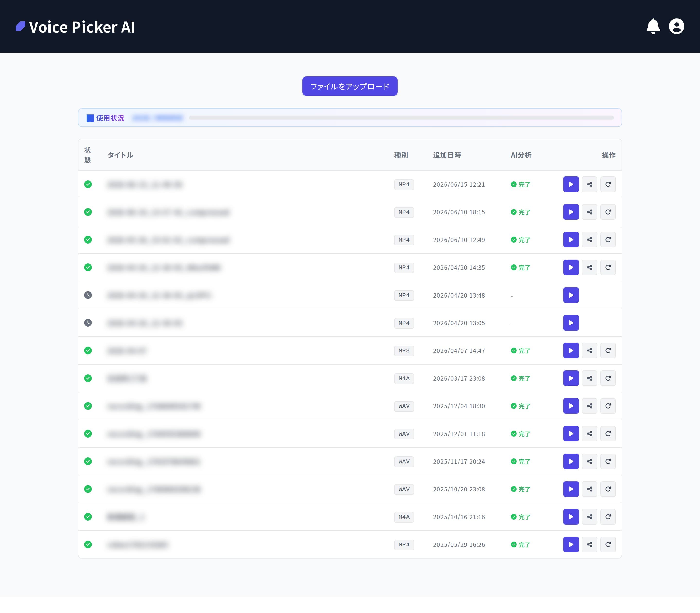Screen dimensions: 700x613
Task: Click the 操作 column header
Action: (609, 155)
